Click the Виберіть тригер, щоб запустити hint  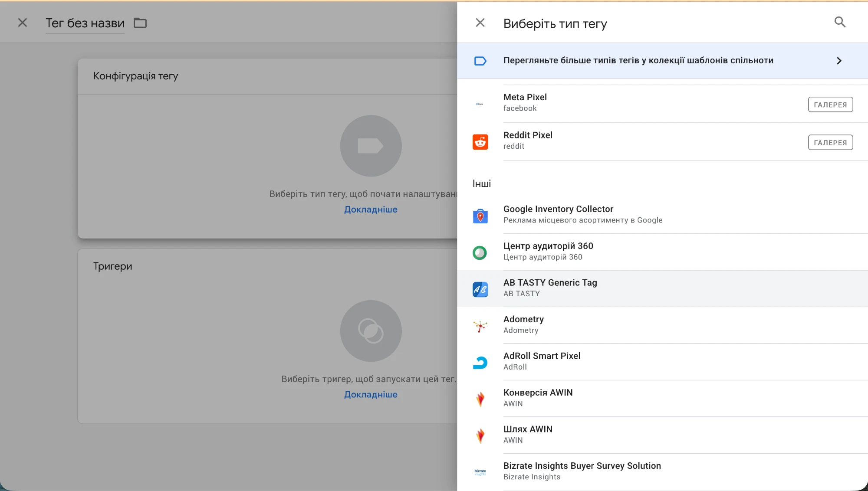[x=369, y=379]
